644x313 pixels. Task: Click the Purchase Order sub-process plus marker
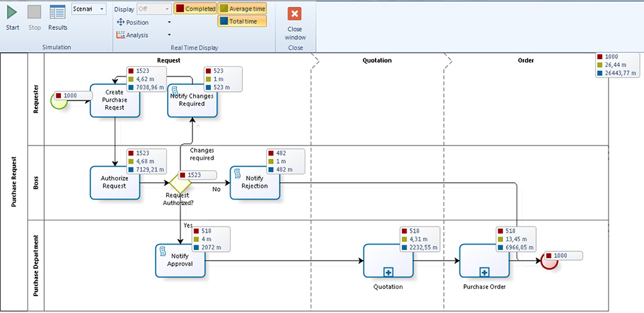(x=484, y=271)
